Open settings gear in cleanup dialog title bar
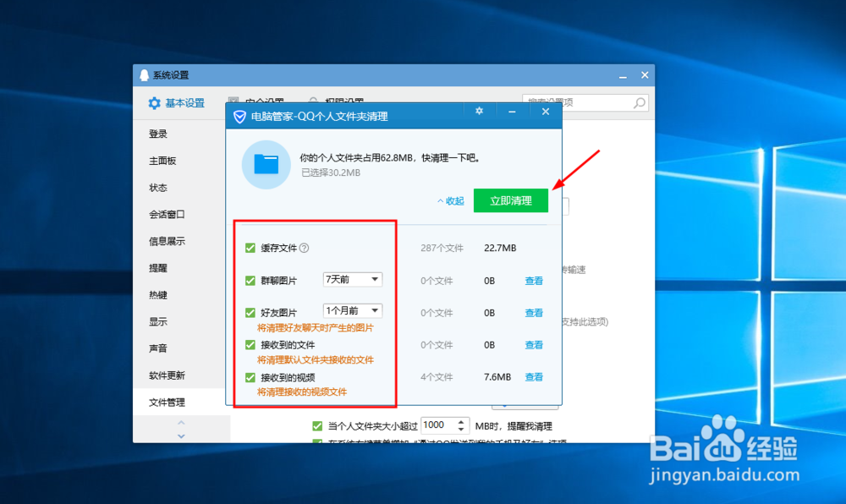 tap(479, 111)
